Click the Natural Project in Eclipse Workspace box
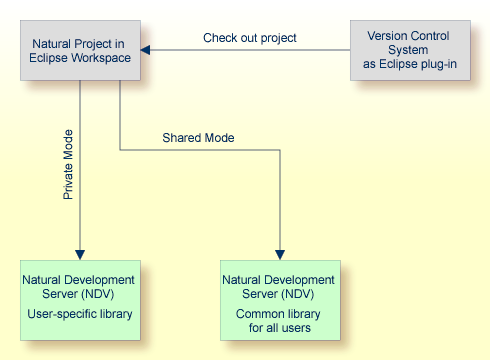The image size is (490, 360). 80,50
